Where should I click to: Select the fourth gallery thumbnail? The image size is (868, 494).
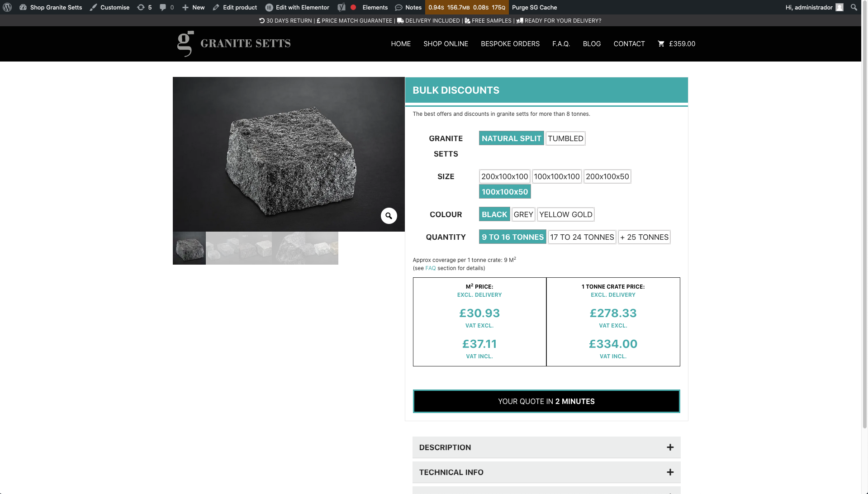(x=289, y=248)
